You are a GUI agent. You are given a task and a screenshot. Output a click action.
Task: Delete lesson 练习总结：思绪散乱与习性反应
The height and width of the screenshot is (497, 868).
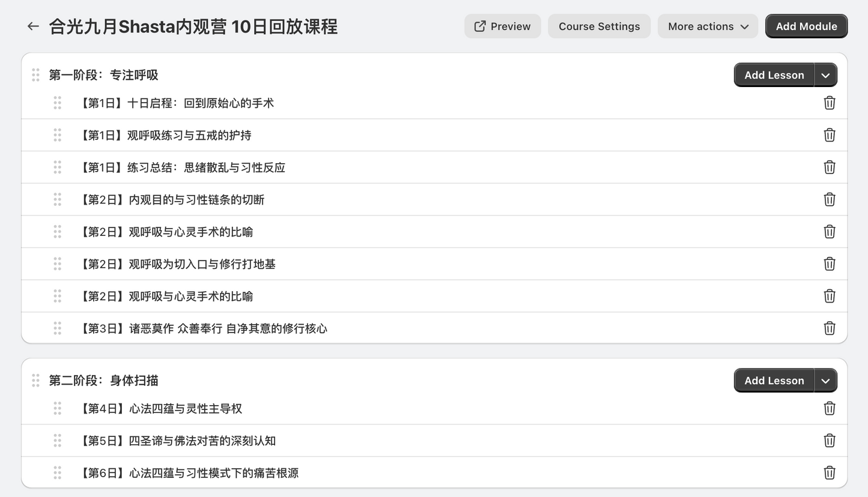(830, 167)
